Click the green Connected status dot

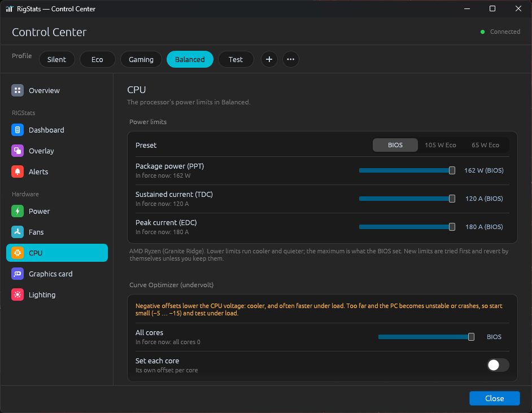pyautogui.click(x=482, y=32)
